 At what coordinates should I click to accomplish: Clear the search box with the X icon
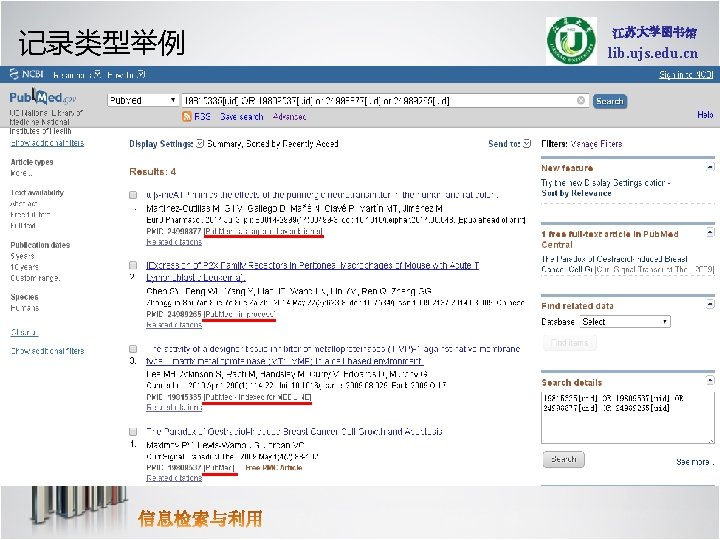click(580, 100)
